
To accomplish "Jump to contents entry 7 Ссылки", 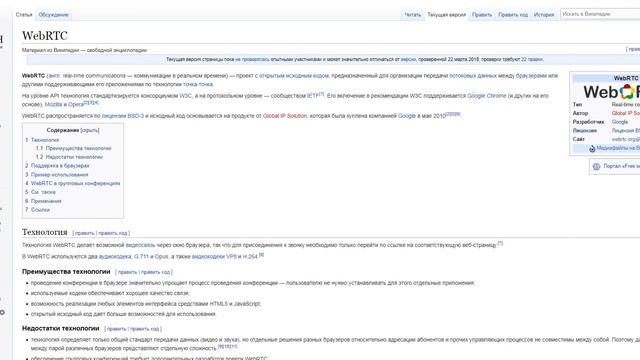I will point(38,209).
